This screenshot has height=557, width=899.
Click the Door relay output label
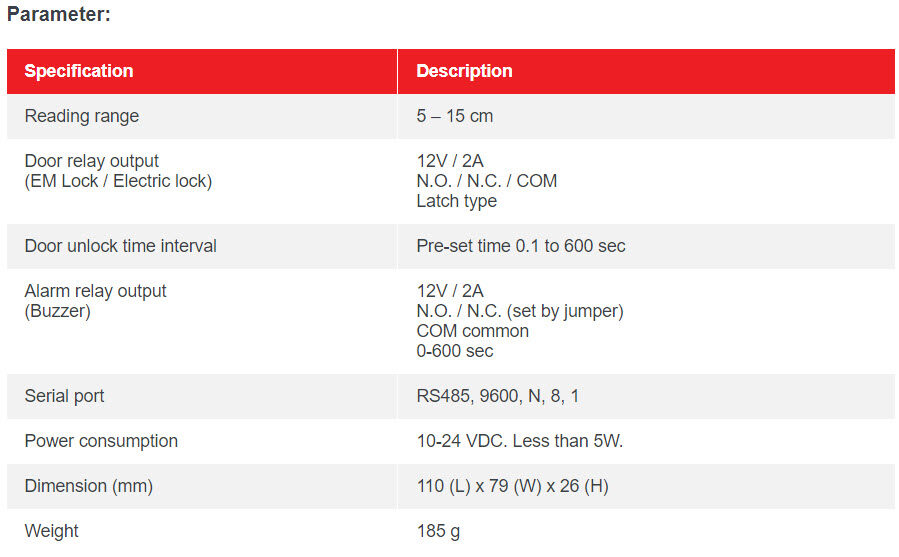(x=92, y=161)
